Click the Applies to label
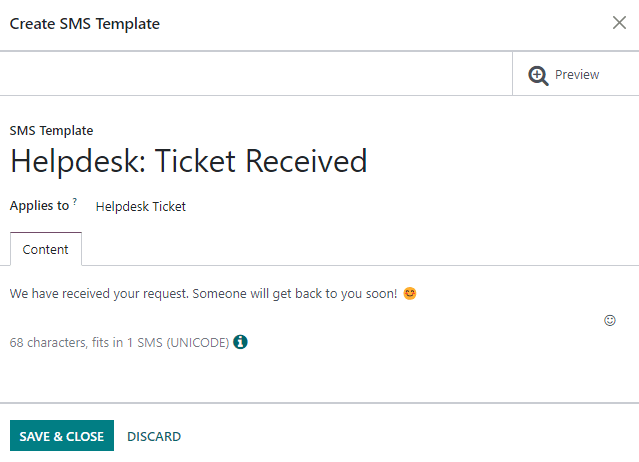Image resolution: width=639 pixels, height=462 pixels. tap(39, 206)
